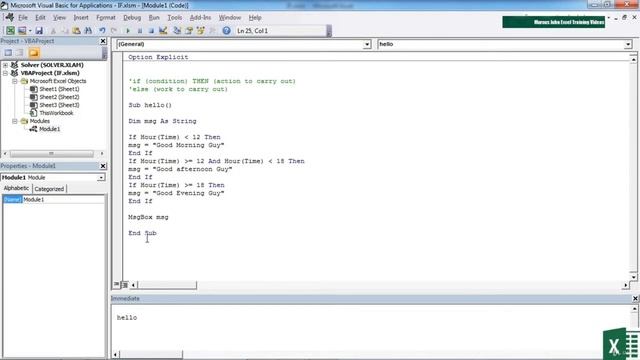Open the Edit menu
Viewport: 640px width, 360px height.
[x=40, y=18]
